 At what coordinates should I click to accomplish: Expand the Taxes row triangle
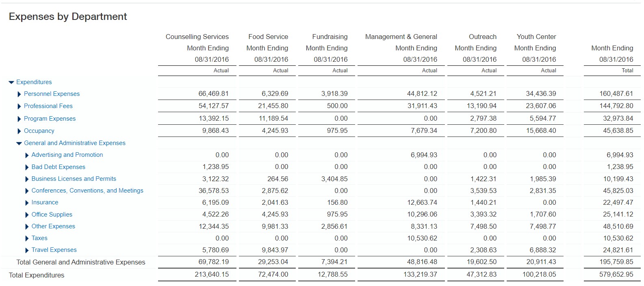coord(27,238)
